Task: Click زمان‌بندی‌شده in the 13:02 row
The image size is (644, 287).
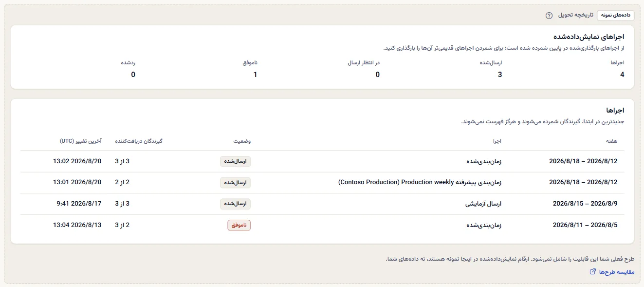Action: pyautogui.click(x=484, y=161)
